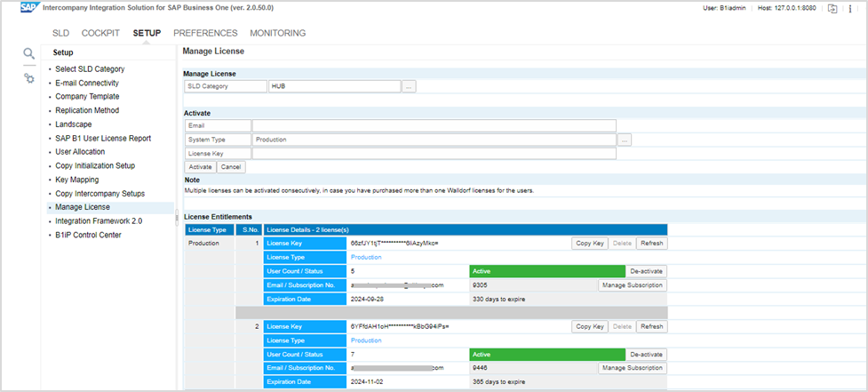The height and width of the screenshot is (392, 868).
Task: Open System Type selection browse button
Action: tap(625, 140)
